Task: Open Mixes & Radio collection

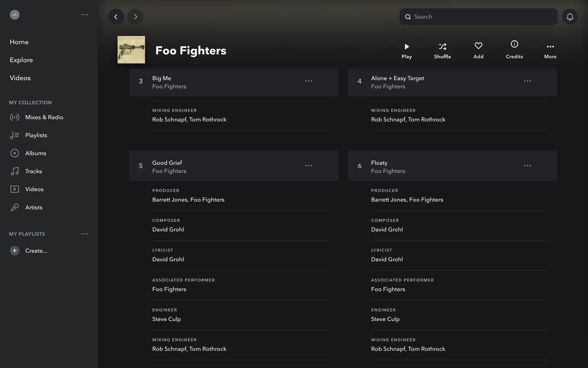Action: pos(44,117)
